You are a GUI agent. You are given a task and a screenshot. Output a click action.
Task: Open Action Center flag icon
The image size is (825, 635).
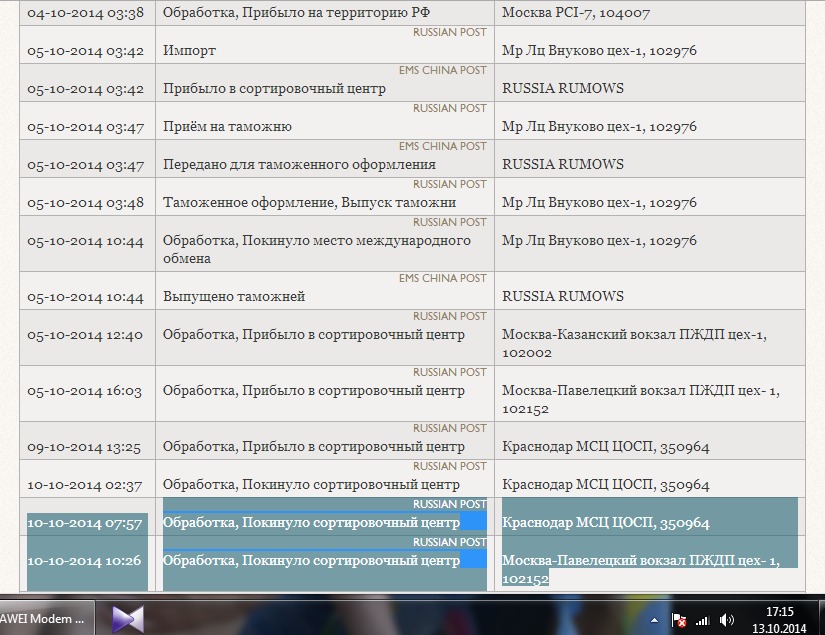679,620
